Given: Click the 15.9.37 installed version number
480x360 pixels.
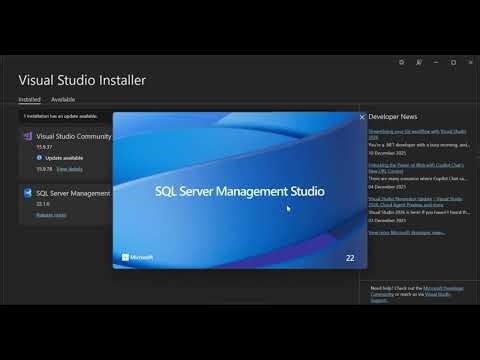Looking at the screenshot, I should pyautogui.click(x=44, y=147).
